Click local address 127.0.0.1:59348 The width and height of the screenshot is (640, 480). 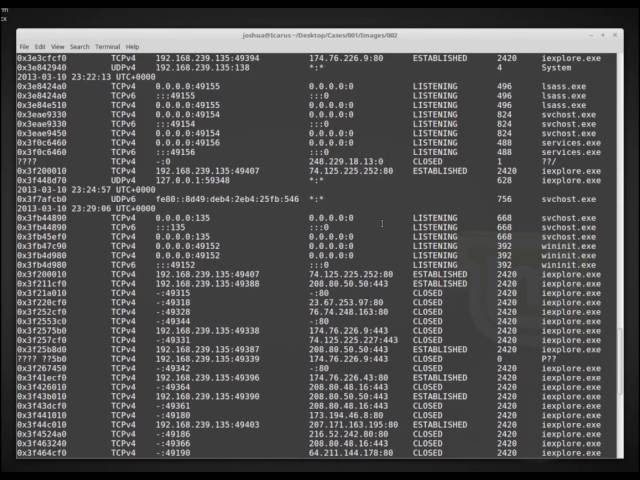[193, 180]
